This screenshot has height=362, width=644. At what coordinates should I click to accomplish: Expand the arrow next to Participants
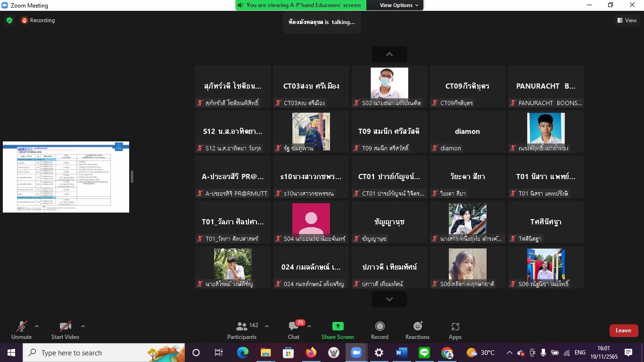click(267, 326)
